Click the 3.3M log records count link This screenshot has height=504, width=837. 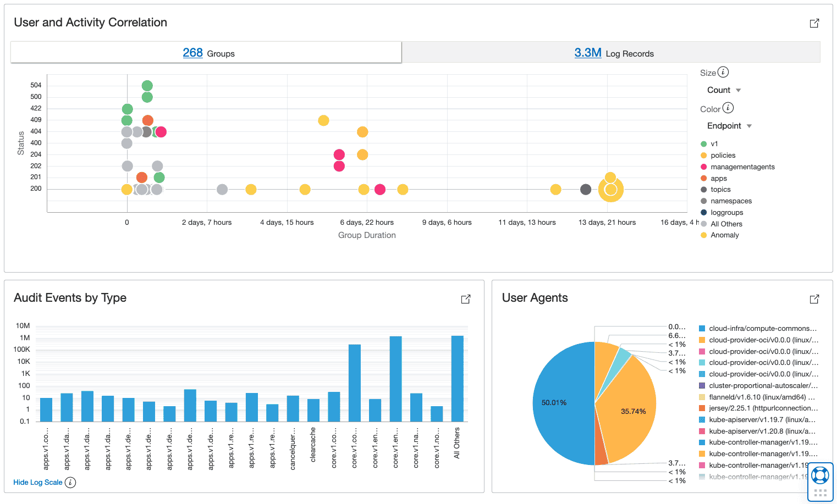587,53
